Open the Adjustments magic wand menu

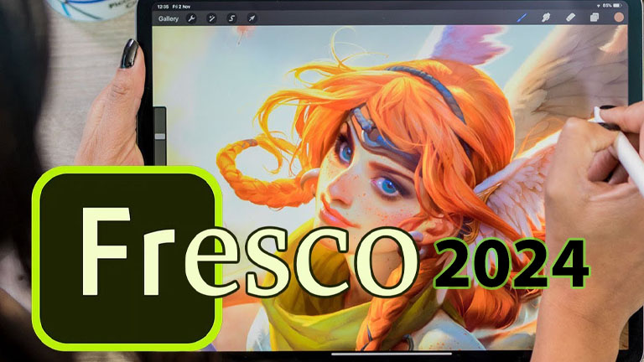click(211, 18)
